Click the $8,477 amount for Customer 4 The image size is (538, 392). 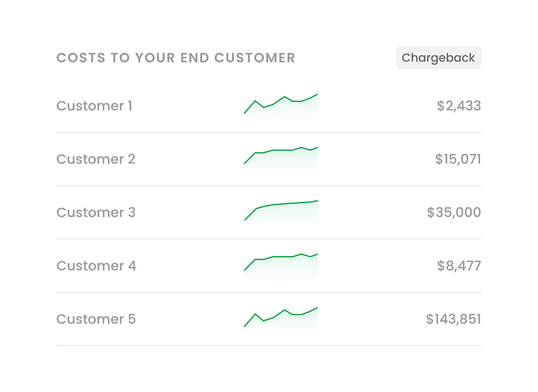click(460, 266)
